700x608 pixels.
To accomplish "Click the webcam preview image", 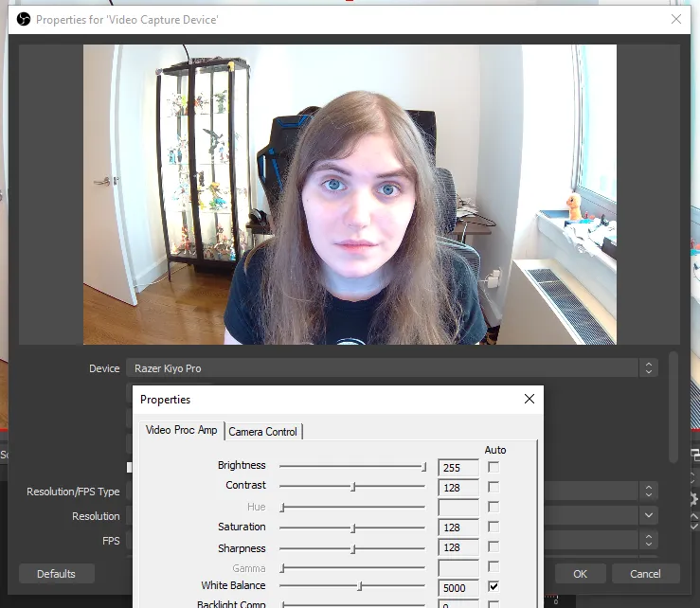I will [x=350, y=194].
